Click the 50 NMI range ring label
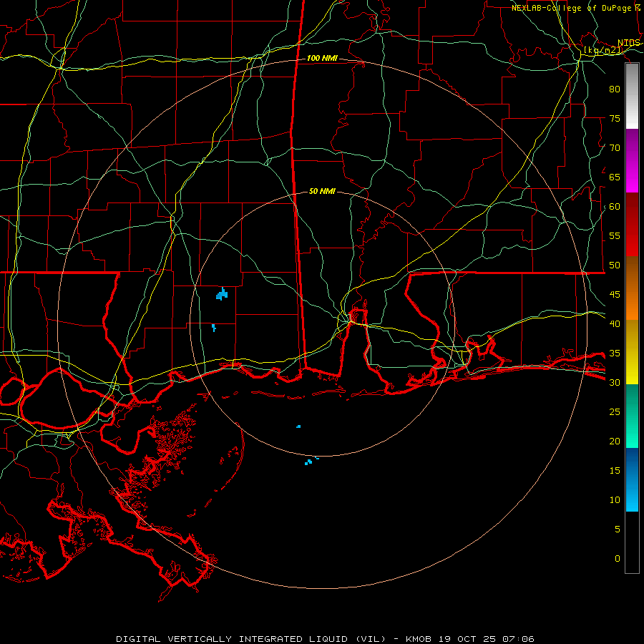 tap(322, 191)
